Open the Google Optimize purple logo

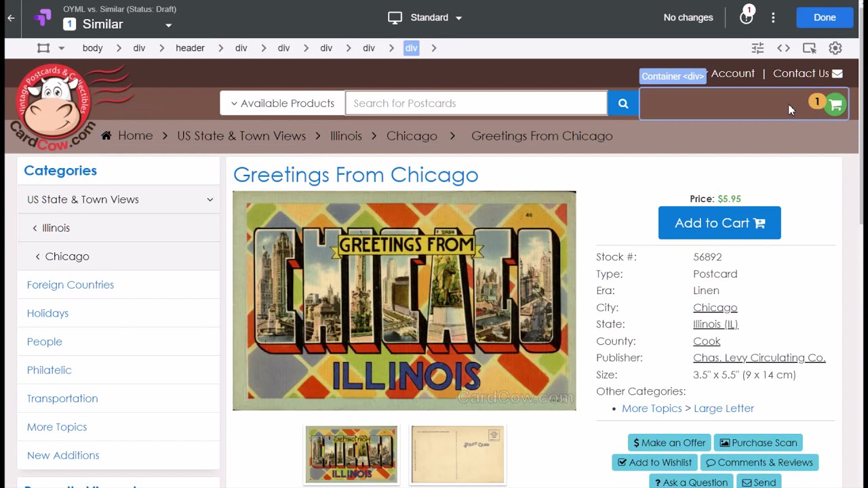coord(43,18)
